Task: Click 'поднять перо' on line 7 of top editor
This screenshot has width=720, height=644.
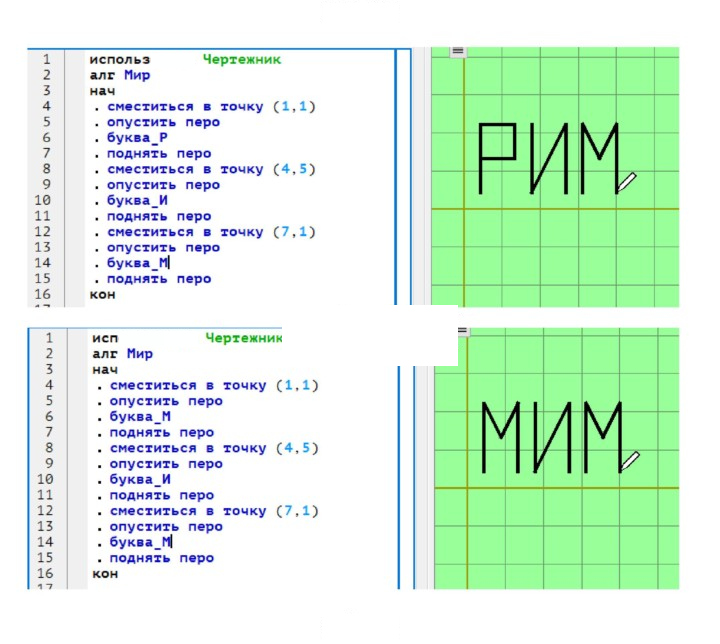Action: coord(159,153)
